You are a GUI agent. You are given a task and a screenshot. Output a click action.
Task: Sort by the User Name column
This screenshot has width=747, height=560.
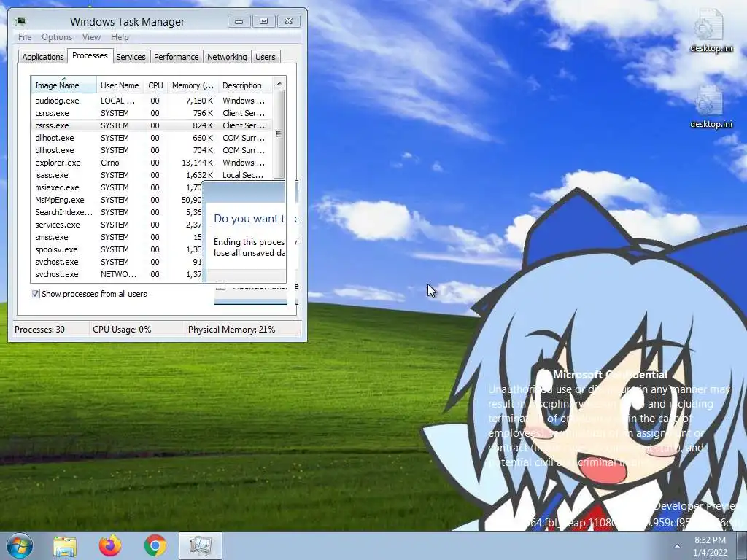click(120, 85)
